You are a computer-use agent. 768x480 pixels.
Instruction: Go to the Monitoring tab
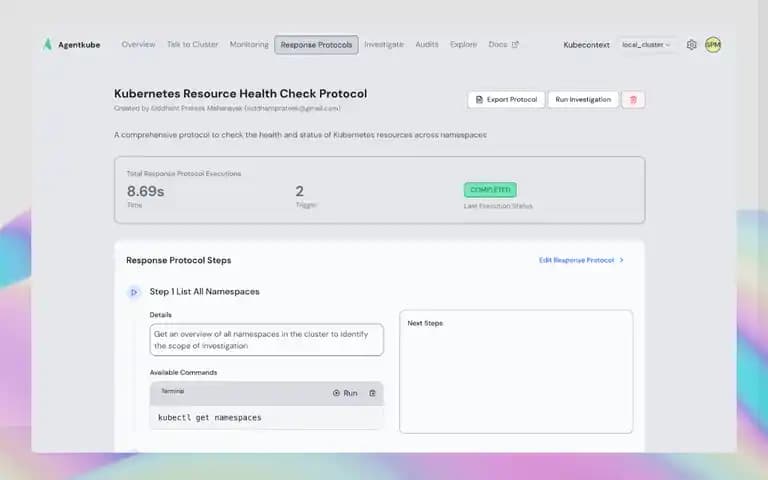[249, 44]
